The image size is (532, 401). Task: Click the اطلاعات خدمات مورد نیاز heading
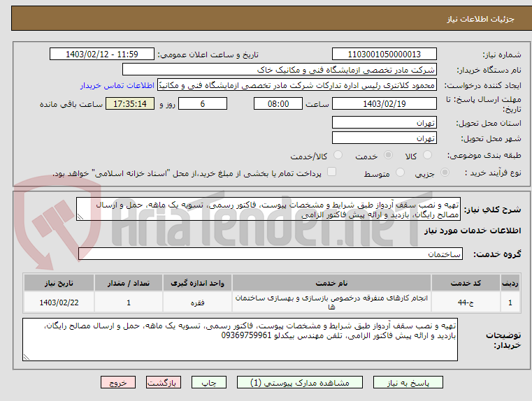point(473,231)
